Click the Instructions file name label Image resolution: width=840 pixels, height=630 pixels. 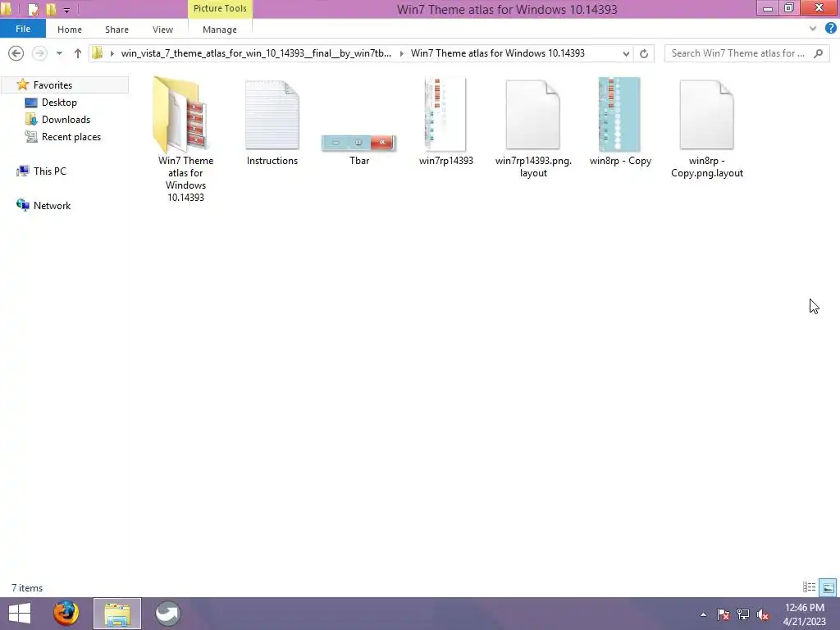[x=272, y=161]
